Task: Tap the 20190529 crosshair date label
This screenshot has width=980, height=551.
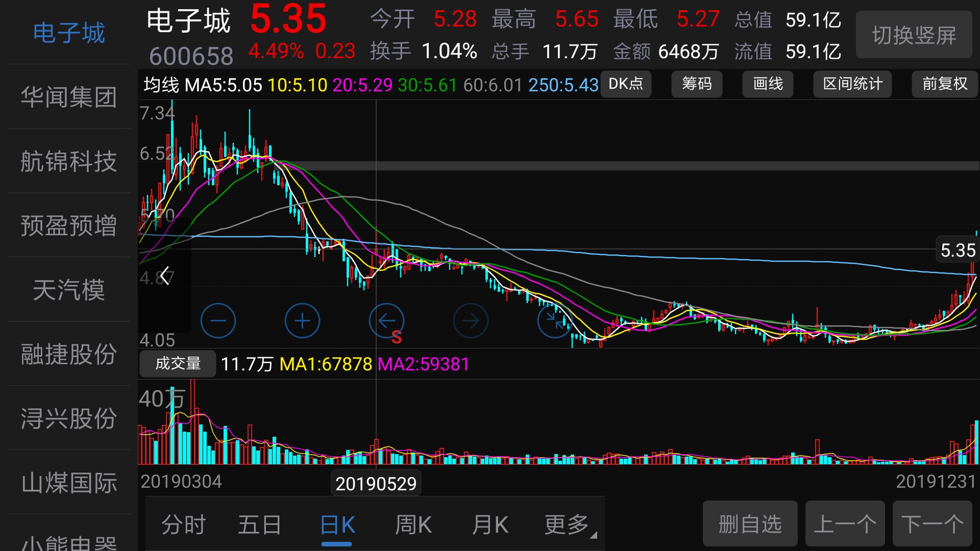Action: [x=376, y=484]
